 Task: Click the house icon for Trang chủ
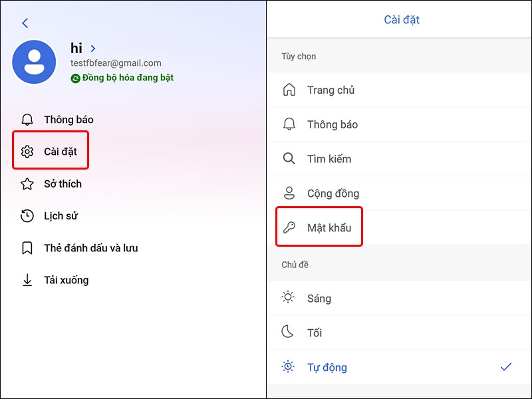289,90
